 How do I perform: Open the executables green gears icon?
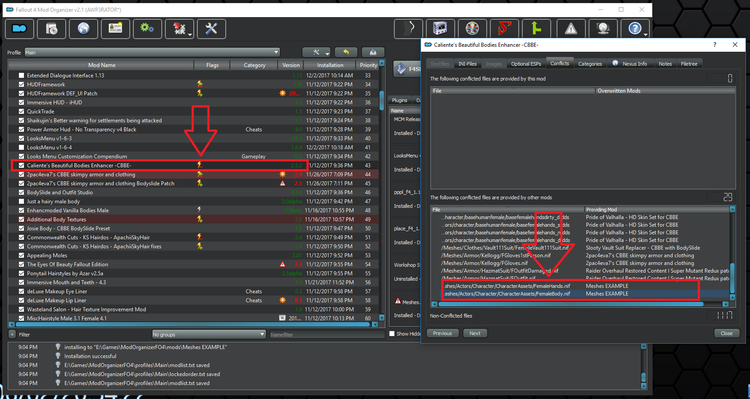pos(147,29)
